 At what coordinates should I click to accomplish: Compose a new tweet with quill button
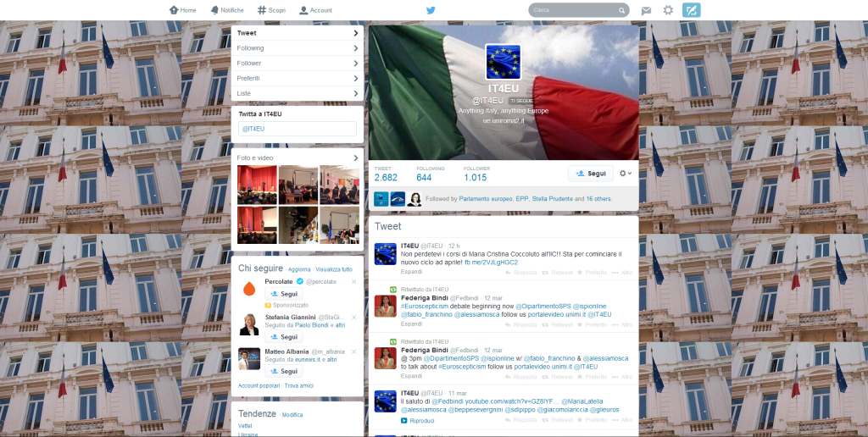692,10
